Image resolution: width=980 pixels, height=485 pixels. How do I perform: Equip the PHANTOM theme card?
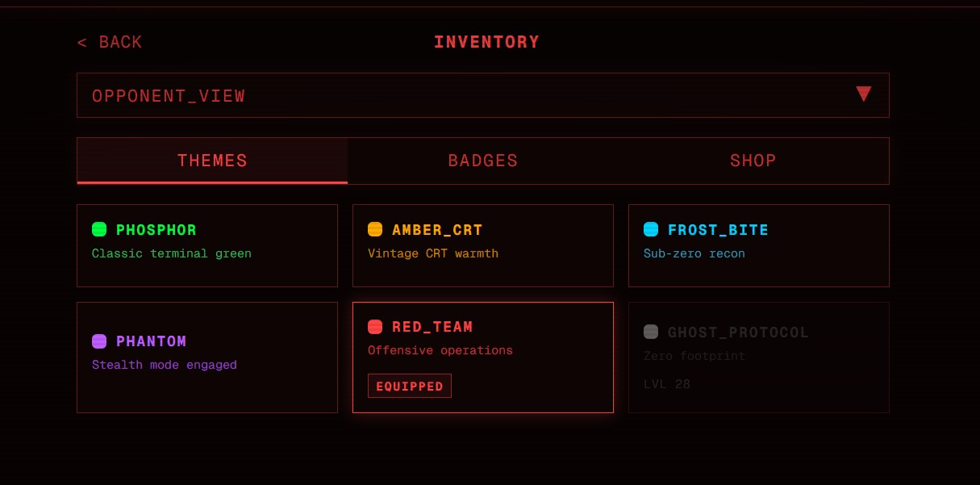(206, 357)
